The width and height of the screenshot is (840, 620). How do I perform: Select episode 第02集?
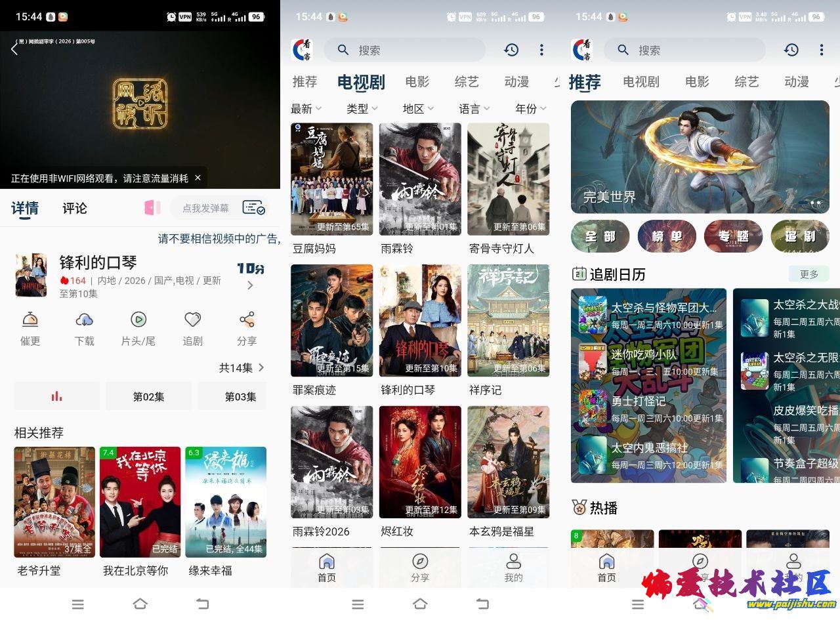coord(148,396)
